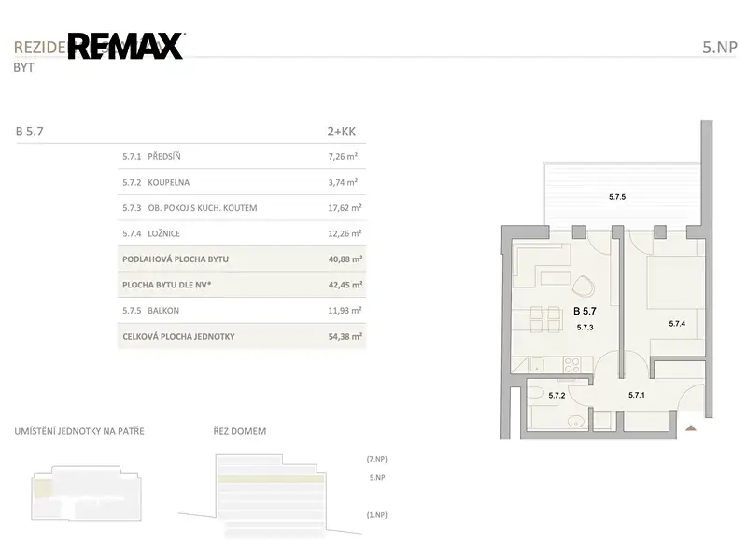The width and height of the screenshot is (747, 560).
Task: Click the 40,88 m² total value
Action: pyautogui.click(x=345, y=259)
